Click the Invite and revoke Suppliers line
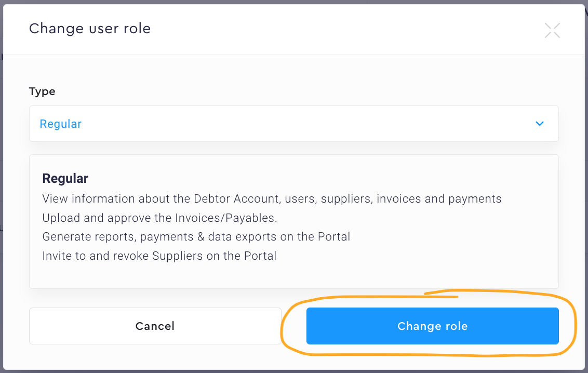588x373 pixels. [x=159, y=256]
